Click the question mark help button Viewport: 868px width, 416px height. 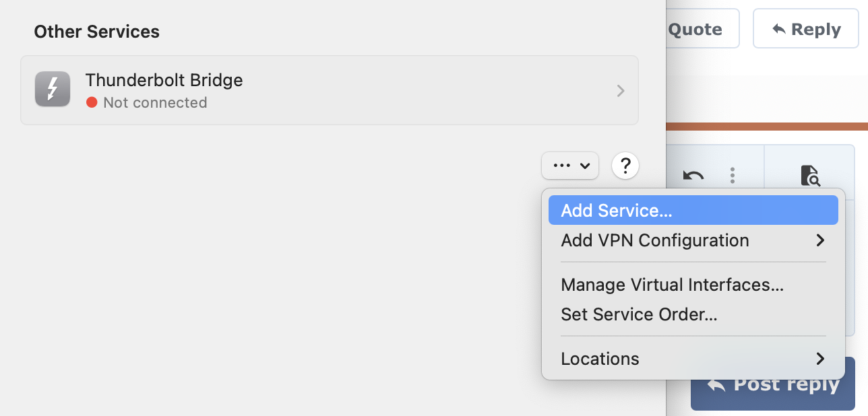point(625,166)
